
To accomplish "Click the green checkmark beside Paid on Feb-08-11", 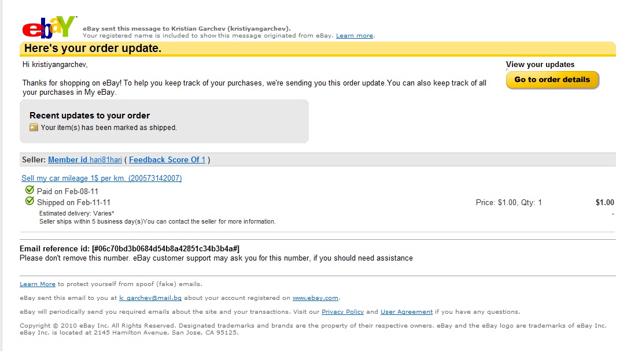I will tap(29, 190).
